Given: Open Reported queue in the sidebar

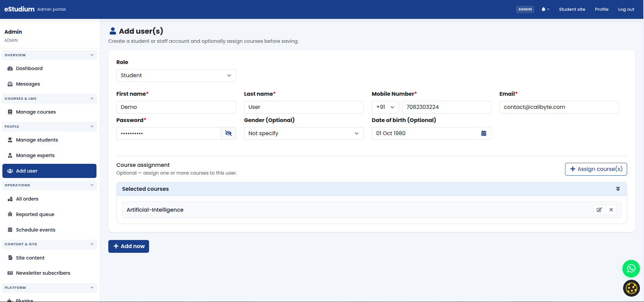Looking at the screenshot, I should [x=49, y=214].
